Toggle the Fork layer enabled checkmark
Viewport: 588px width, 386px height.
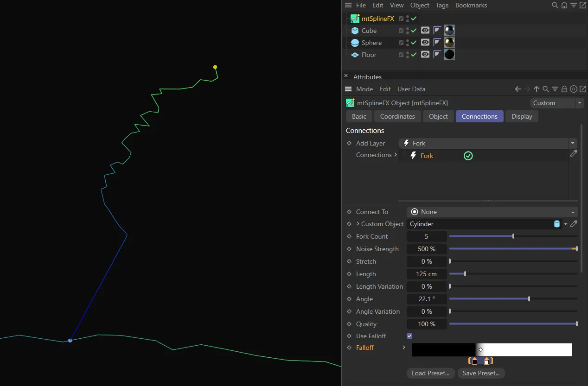[x=468, y=156]
